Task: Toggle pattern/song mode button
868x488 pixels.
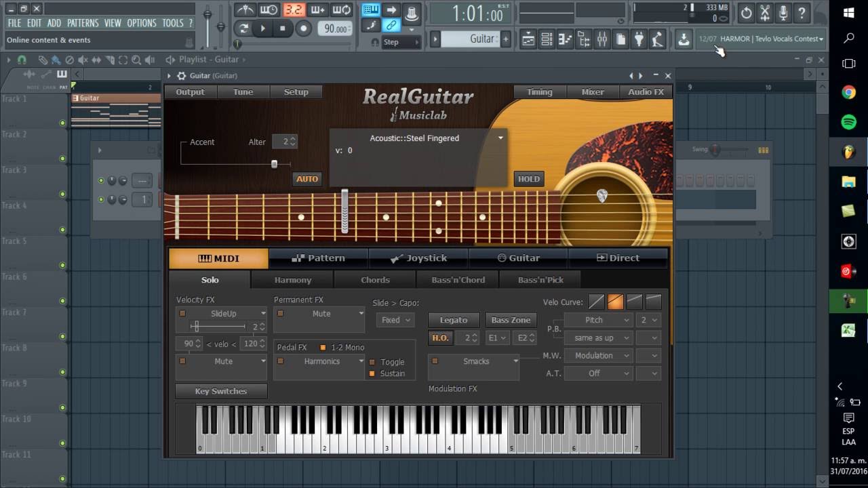Action: (x=243, y=28)
